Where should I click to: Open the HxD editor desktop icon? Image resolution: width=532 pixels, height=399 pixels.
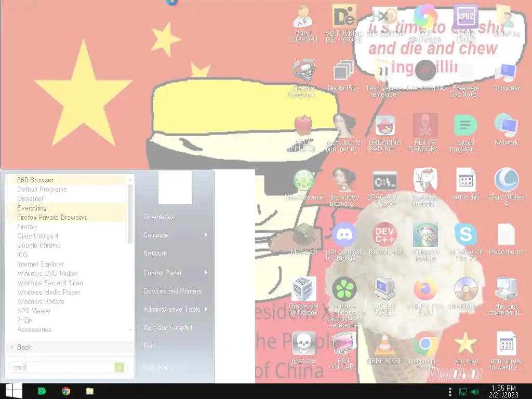click(x=384, y=21)
